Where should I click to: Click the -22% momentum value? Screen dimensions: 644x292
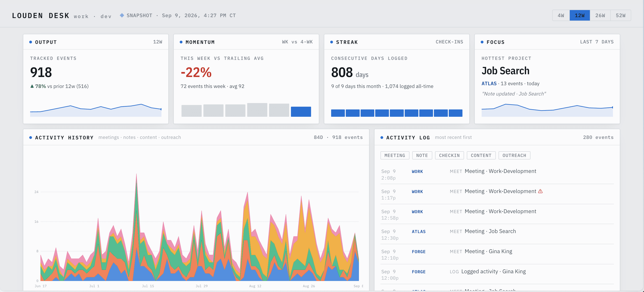(x=196, y=72)
